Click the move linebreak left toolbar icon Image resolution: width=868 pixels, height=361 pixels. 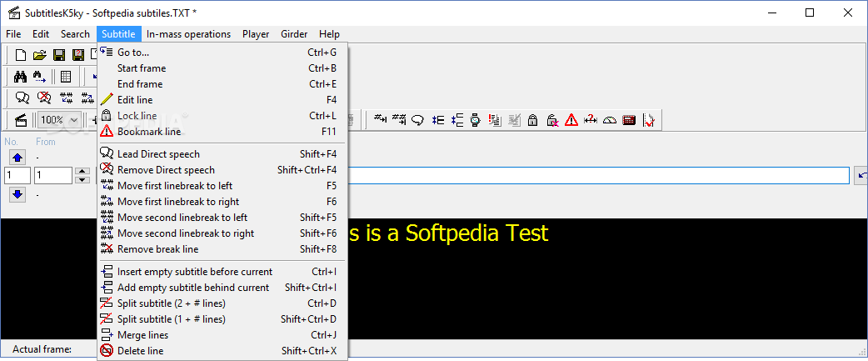[x=67, y=98]
